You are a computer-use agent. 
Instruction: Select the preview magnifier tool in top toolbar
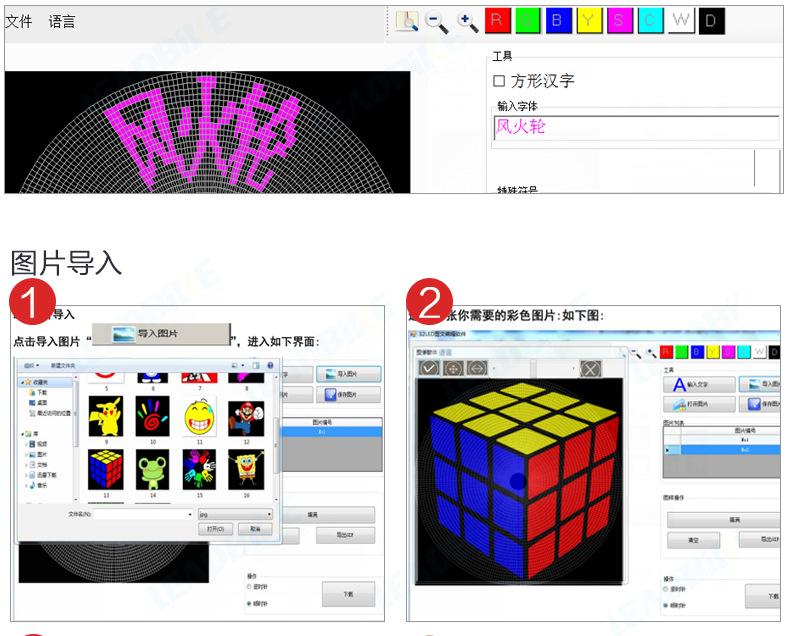[406, 22]
